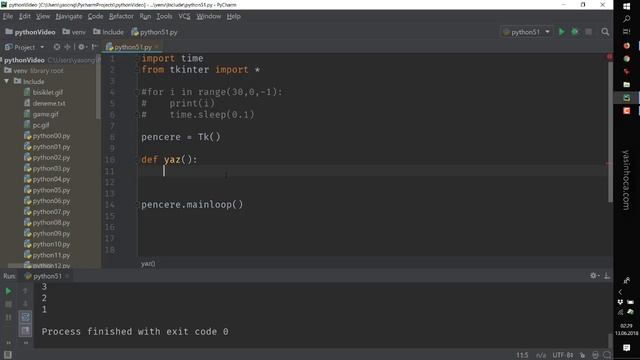Open Chrome from the Windows taskbar
640x360 pixels.
click(627, 59)
